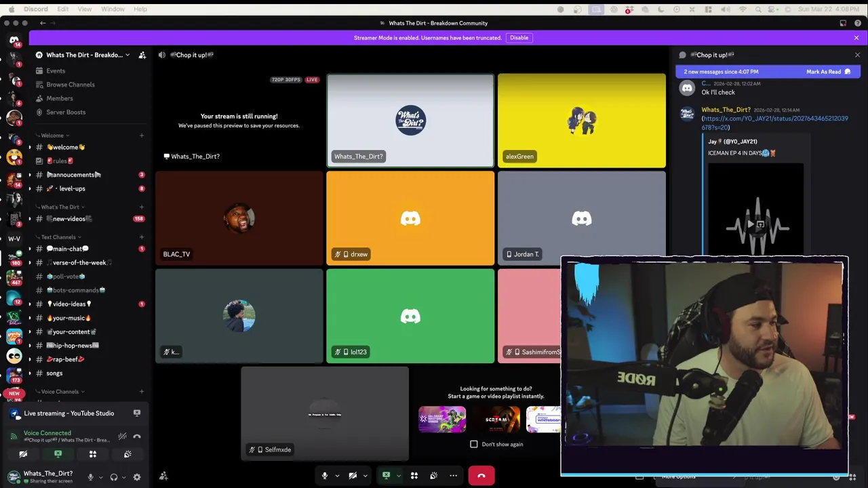
Task: Invite friends to the voice channel
Action: point(163,476)
